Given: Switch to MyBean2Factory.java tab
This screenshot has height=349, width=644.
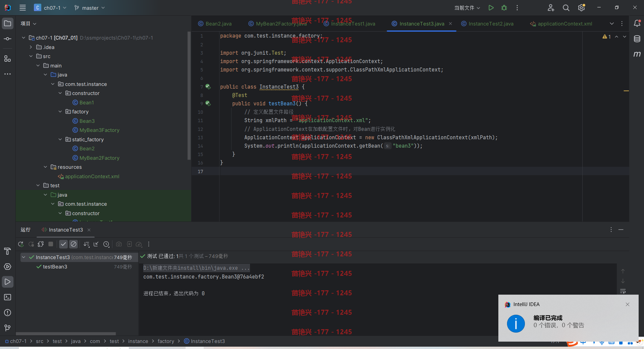Looking at the screenshot, I should (278, 23).
